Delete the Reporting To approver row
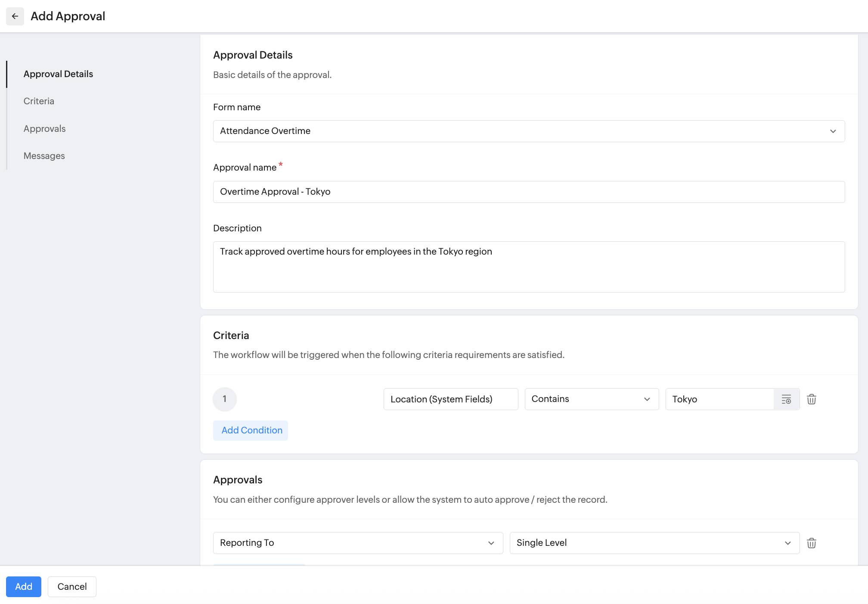Viewport: 868px width, 604px height. click(x=811, y=543)
